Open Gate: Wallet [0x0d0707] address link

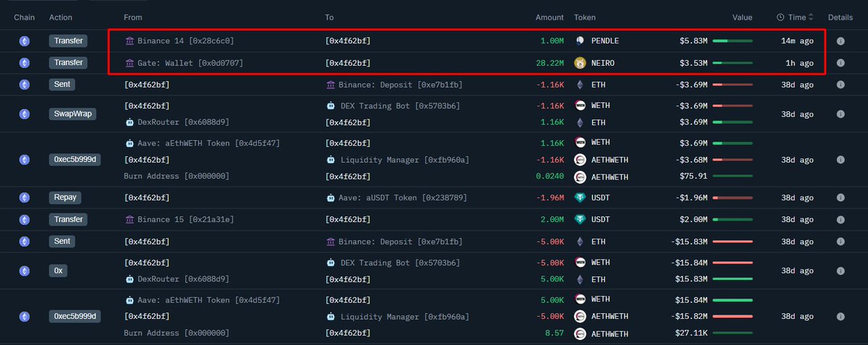pos(190,63)
